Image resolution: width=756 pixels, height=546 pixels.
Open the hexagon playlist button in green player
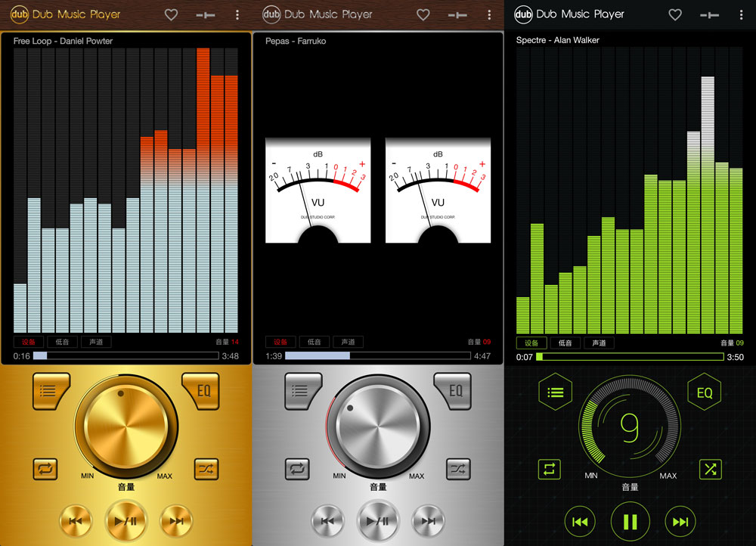tap(556, 392)
